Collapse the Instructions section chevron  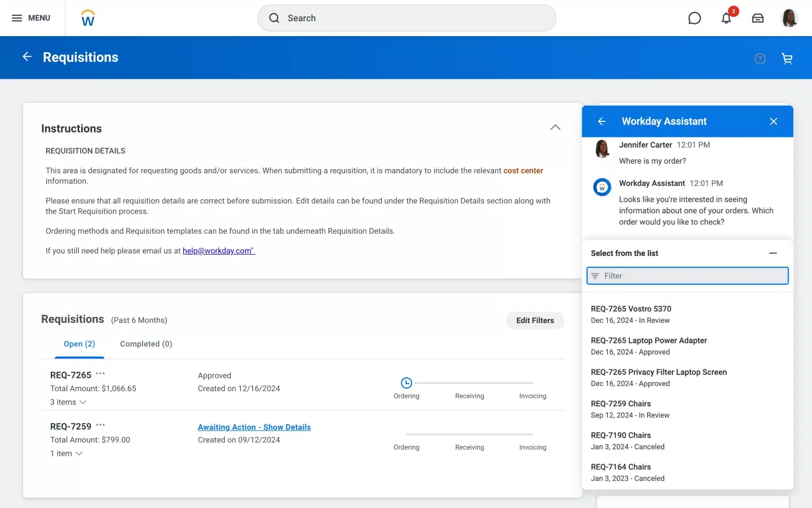(x=555, y=127)
